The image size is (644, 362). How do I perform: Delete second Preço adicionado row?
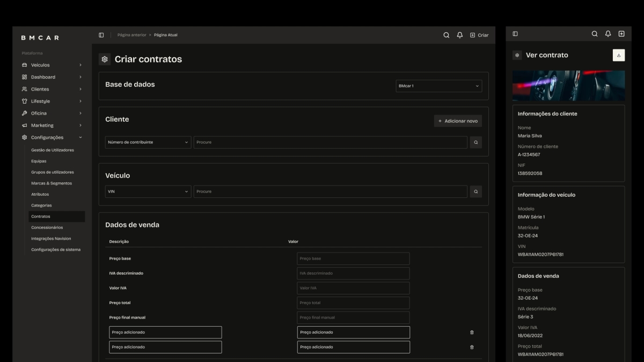(472, 347)
